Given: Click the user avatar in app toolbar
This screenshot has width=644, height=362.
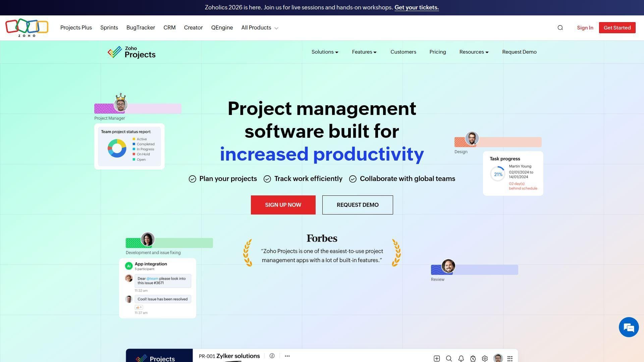Looking at the screenshot, I should (x=498, y=358).
